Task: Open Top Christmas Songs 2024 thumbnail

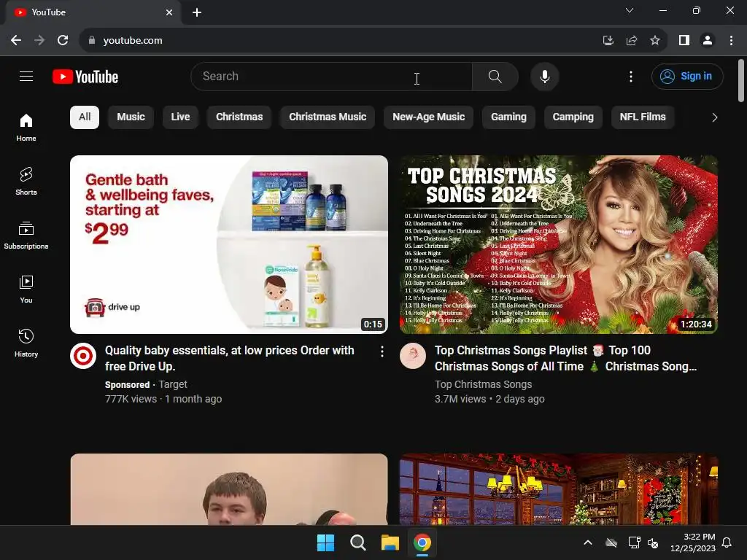Action: click(x=558, y=244)
